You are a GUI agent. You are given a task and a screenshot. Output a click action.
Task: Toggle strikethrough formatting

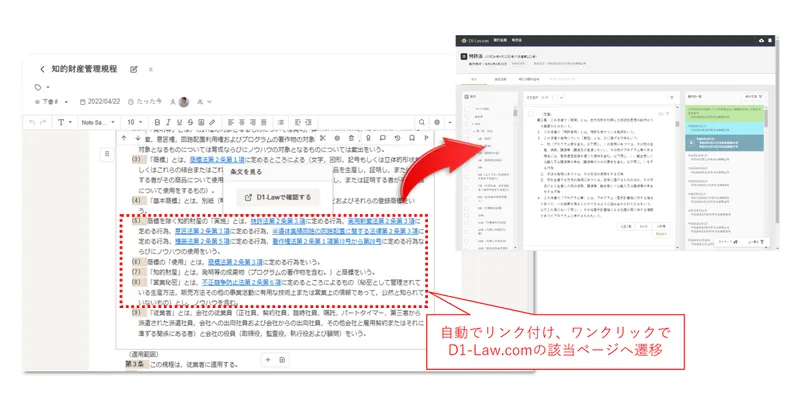pyautogui.click(x=190, y=122)
